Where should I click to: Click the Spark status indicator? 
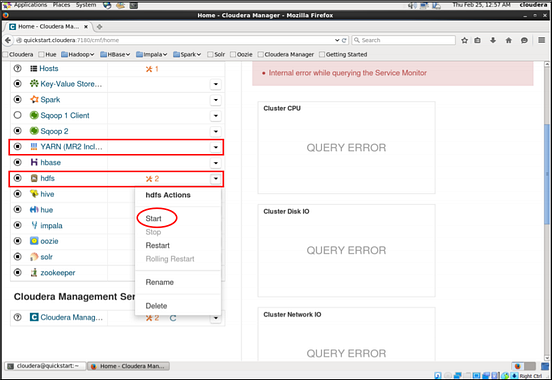pyautogui.click(x=17, y=99)
